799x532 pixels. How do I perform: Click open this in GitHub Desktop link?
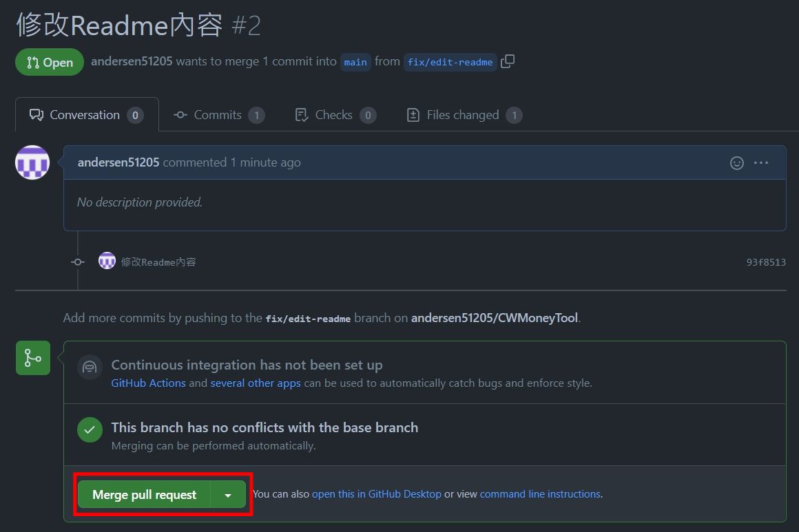377,494
